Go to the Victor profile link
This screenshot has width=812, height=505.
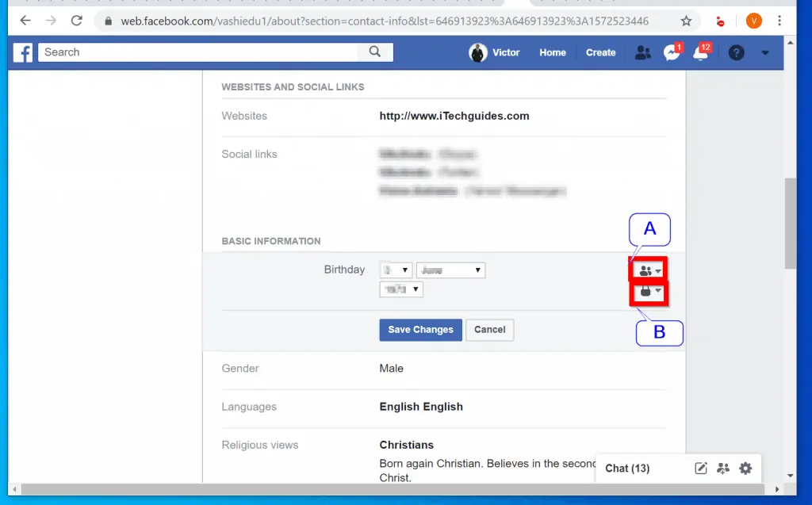pos(505,52)
